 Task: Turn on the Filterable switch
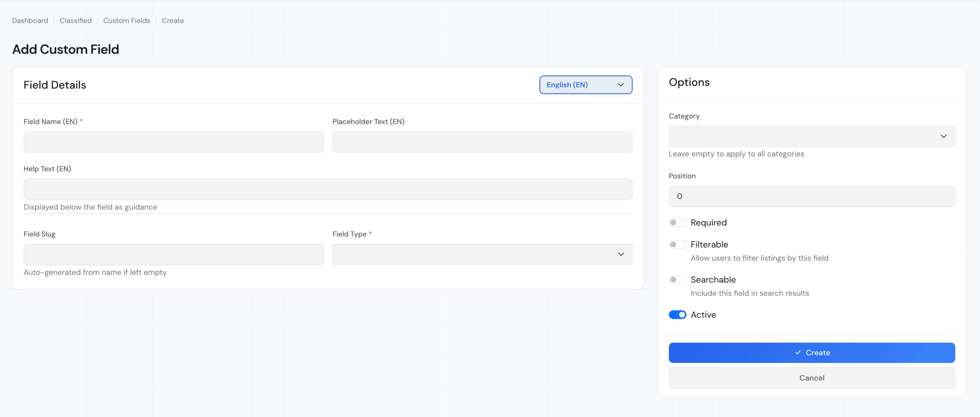(677, 244)
